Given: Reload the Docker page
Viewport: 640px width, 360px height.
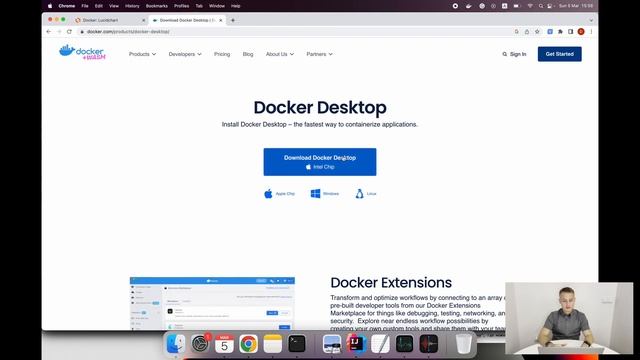Looking at the screenshot, I should click(69, 31).
